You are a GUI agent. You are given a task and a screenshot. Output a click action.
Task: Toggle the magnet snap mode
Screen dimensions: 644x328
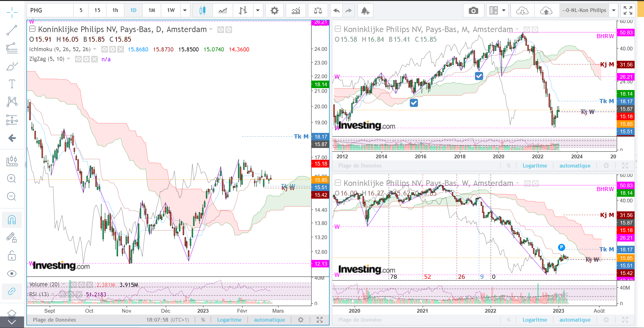(x=12, y=220)
